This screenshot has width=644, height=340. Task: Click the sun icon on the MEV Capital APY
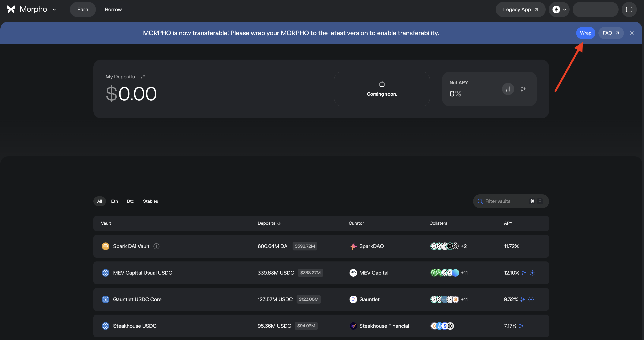pyautogui.click(x=532, y=273)
